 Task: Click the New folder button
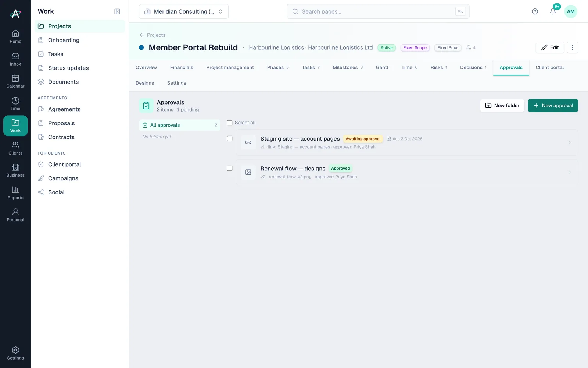tap(502, 106)
